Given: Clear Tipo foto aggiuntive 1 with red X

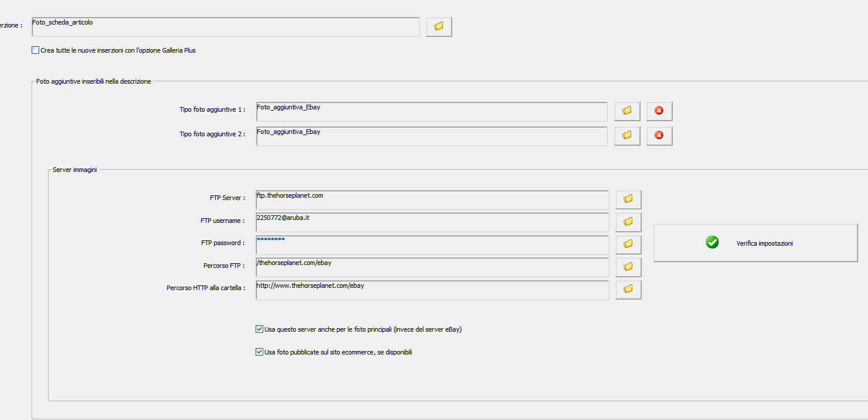Looking at the screenshot, I should (659, 111).
